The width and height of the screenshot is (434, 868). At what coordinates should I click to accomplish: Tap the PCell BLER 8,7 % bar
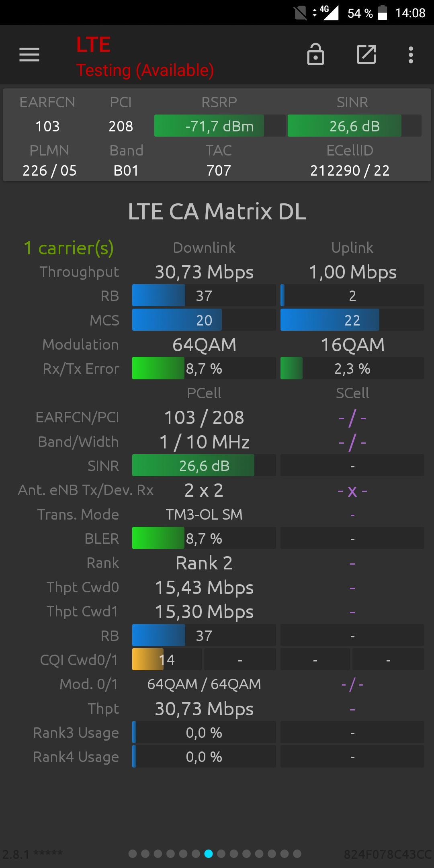pyautogui.click(x=204, y=538)
